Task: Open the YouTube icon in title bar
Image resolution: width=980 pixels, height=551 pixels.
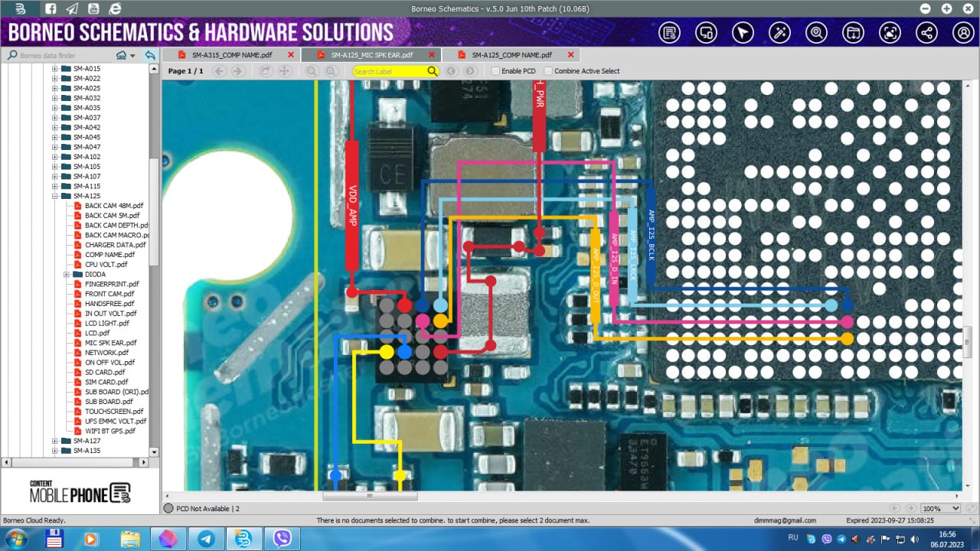Action: click(93, 8)
